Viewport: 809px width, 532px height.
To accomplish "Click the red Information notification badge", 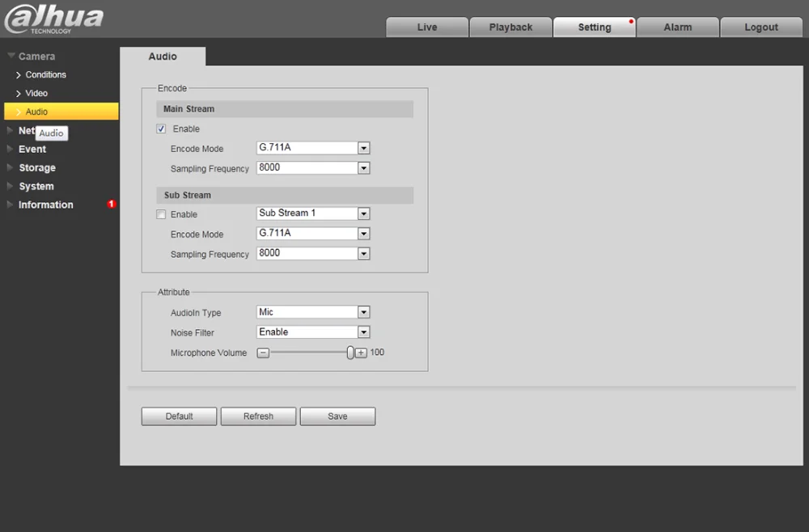I will click(x=112, y=204).
